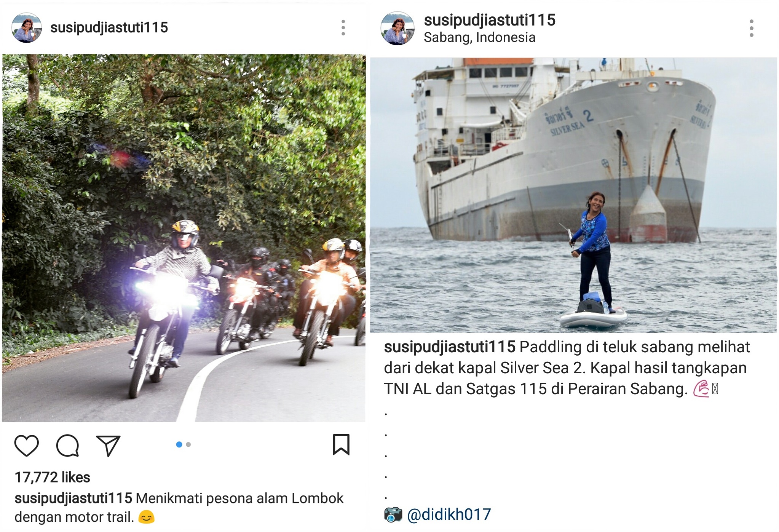Share the left post via paper plane icon
Viewport: 779px width, 532px height.
(108, 445)
